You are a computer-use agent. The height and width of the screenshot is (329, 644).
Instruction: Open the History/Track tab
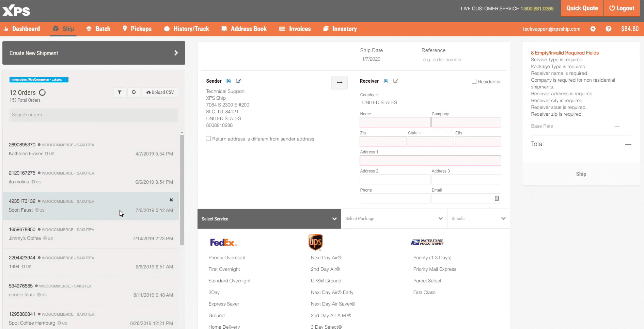point(187,29)
